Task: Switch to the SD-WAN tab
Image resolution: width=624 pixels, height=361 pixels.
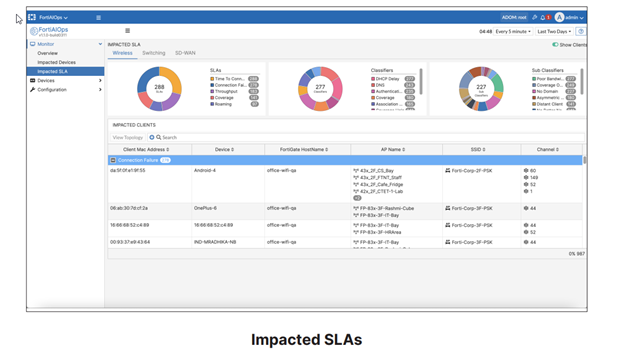Action: coord(185,53)
